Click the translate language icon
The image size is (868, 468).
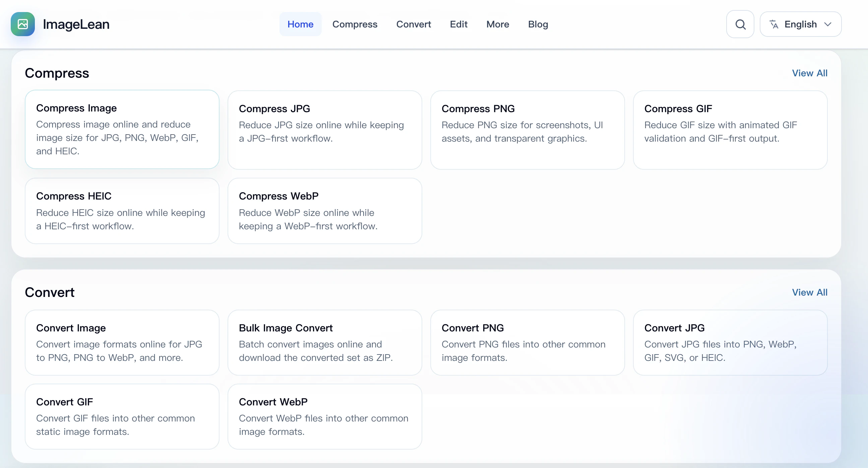click(774, 24)
